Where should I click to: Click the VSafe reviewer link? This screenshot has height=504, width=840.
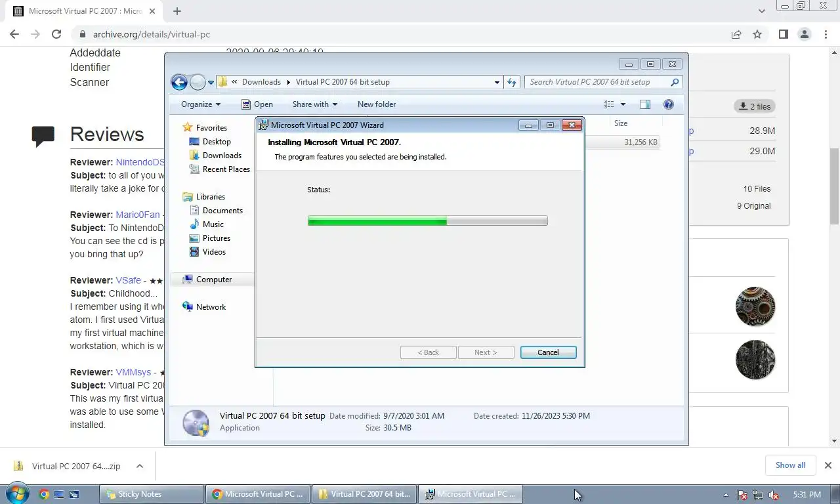tap(129, 280)
